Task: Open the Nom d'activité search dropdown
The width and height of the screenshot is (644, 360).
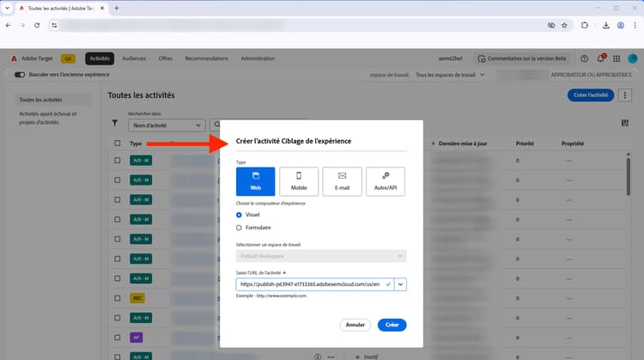Action: click(167, 125)
